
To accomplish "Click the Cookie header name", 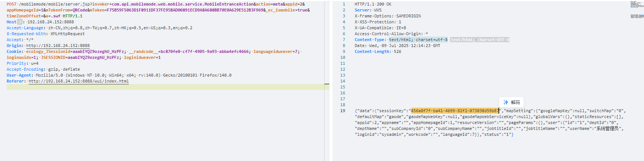I will point(14,51).
